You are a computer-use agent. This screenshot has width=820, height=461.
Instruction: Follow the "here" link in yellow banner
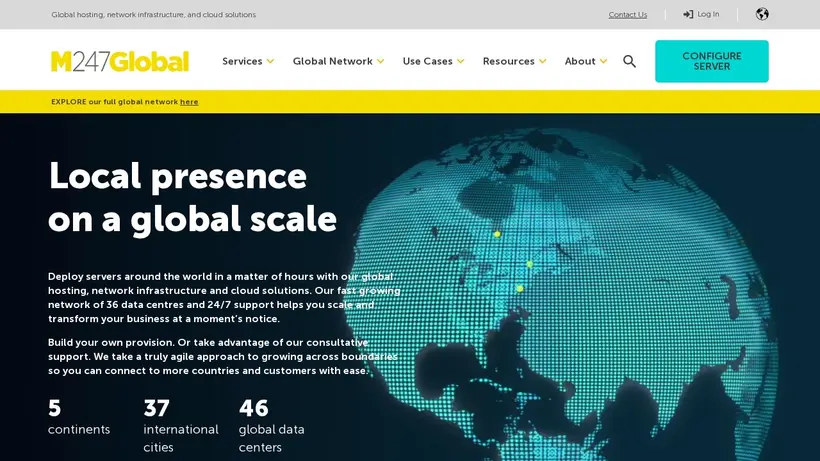[x=189, y=102]
